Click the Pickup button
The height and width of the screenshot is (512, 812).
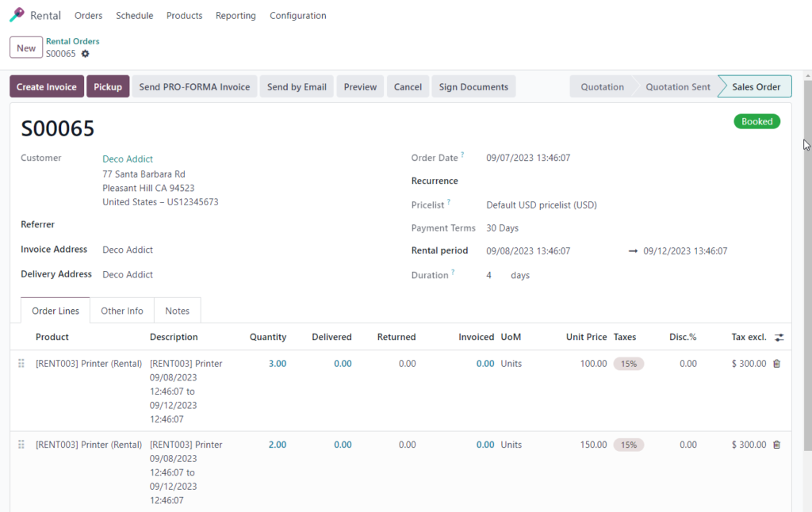click(x=108, y=86)
